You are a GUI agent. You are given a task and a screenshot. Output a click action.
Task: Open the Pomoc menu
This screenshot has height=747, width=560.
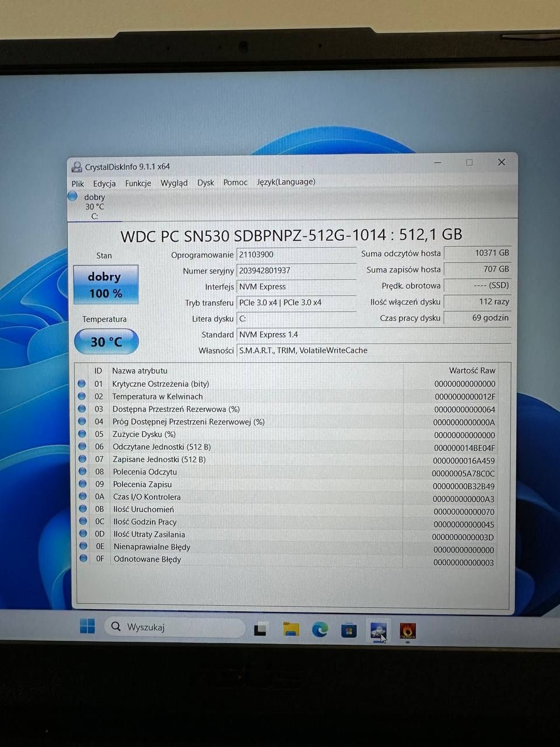(235, 182)
